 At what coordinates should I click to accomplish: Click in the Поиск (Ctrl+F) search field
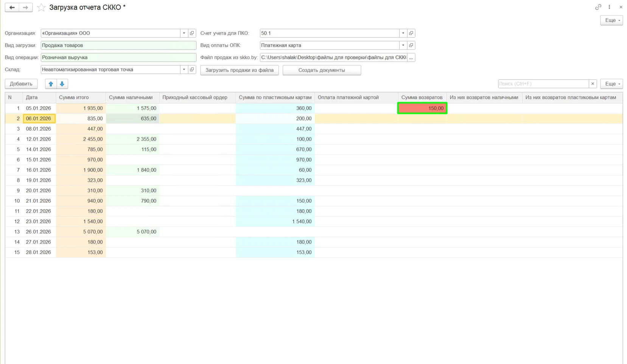543,84
